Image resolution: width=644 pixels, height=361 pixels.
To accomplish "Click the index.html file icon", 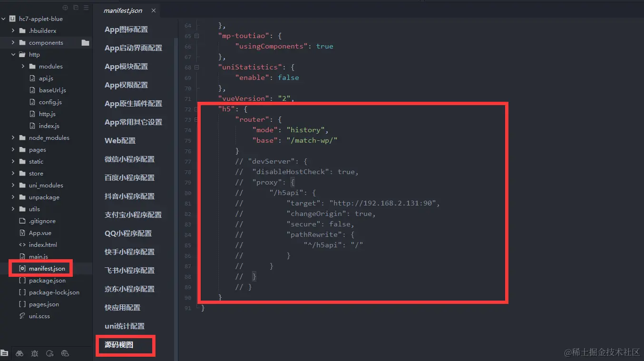I will tap(22, 245).
